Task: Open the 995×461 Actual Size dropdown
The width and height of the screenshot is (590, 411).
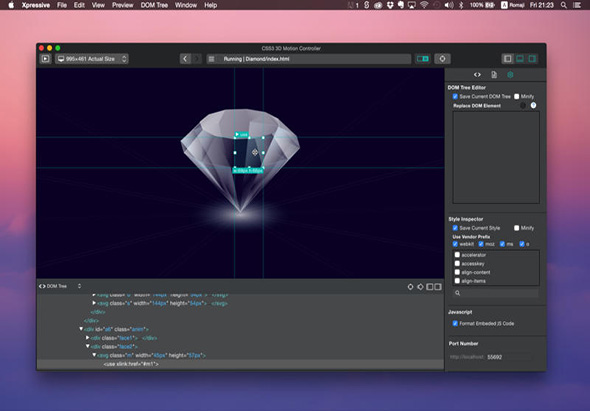Action: [x=92, y=59]
